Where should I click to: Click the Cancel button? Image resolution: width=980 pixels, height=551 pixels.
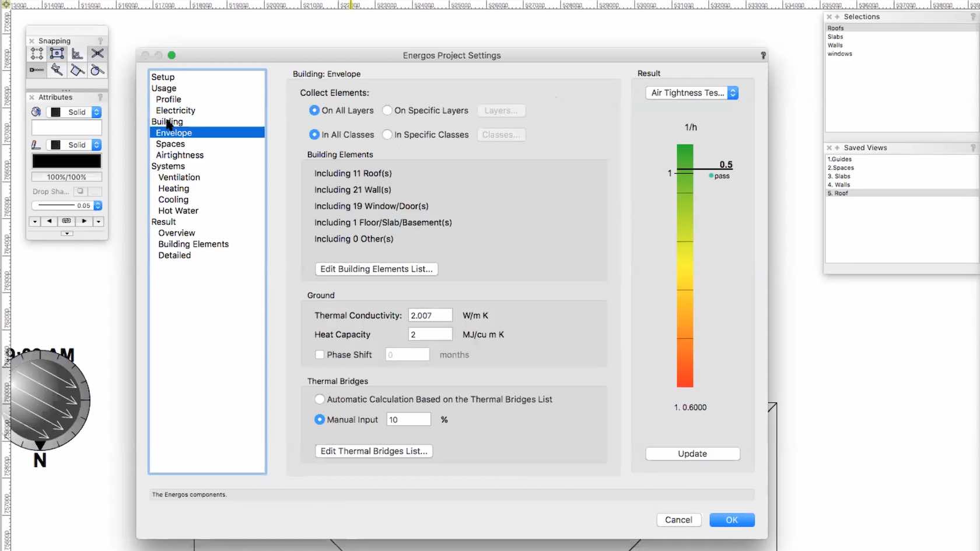678,520
